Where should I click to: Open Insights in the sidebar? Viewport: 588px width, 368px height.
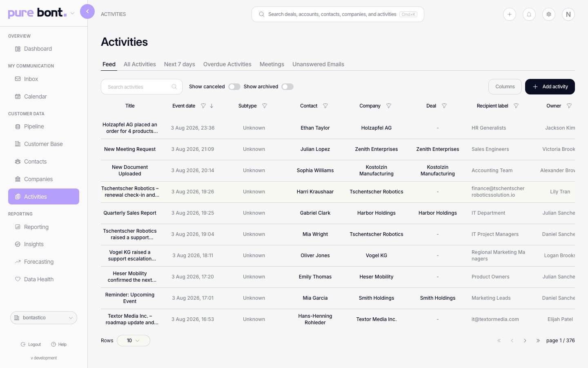point(44,244)
